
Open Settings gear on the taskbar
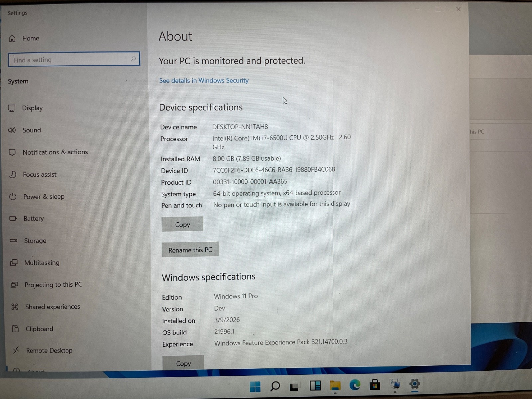coord(415,384)
